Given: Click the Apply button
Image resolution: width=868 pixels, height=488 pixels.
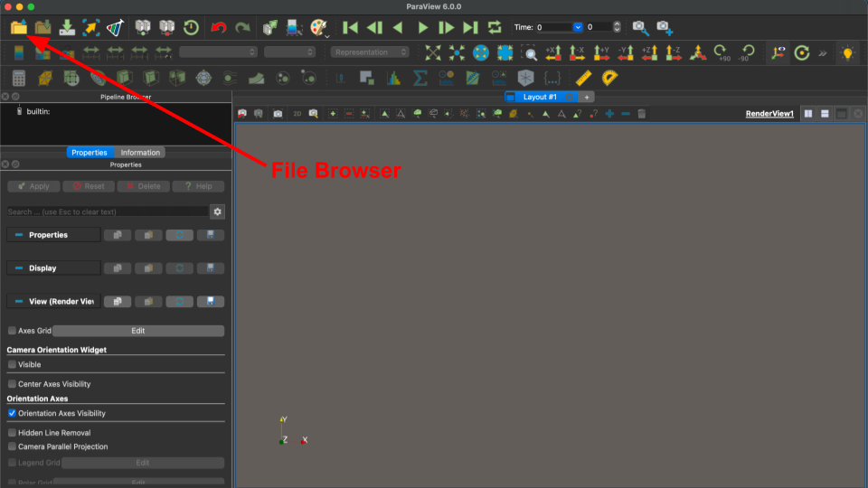Looking at the screenshot, I should [x=33, y=186].
